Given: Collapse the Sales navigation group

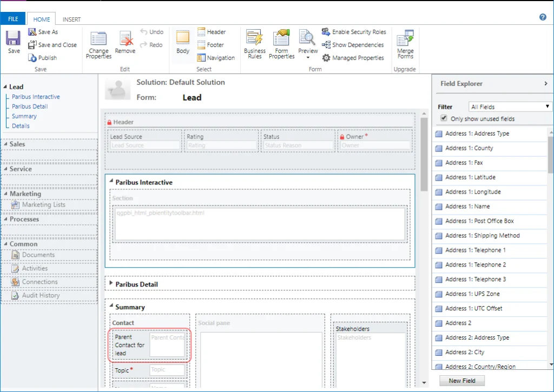Looking at the screenshot, I should pyautogui.click(x=5, y=144).
